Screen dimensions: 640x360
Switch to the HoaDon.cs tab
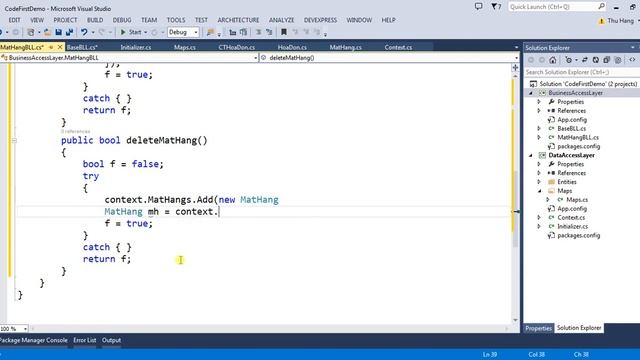tap(292, 47)
